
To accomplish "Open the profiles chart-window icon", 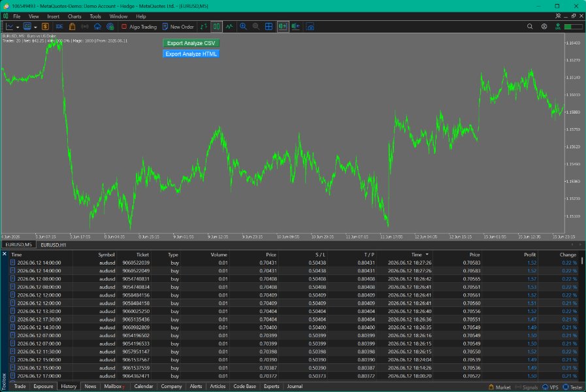I will coord(27,27).
